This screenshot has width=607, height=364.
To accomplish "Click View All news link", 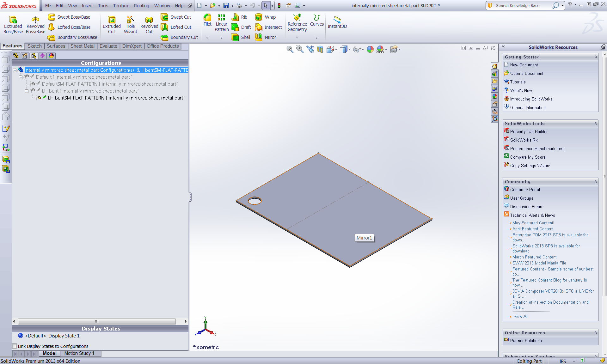I will pos(520,316).
